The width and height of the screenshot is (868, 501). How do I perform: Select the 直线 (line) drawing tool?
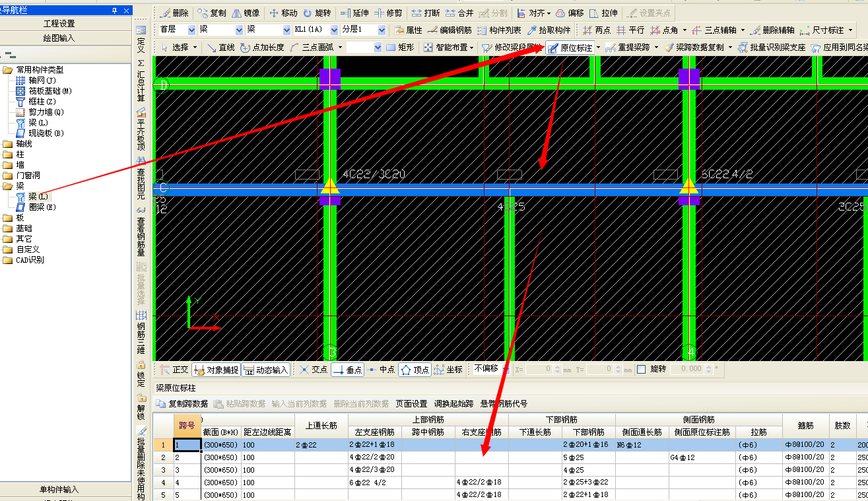[220, 48]
